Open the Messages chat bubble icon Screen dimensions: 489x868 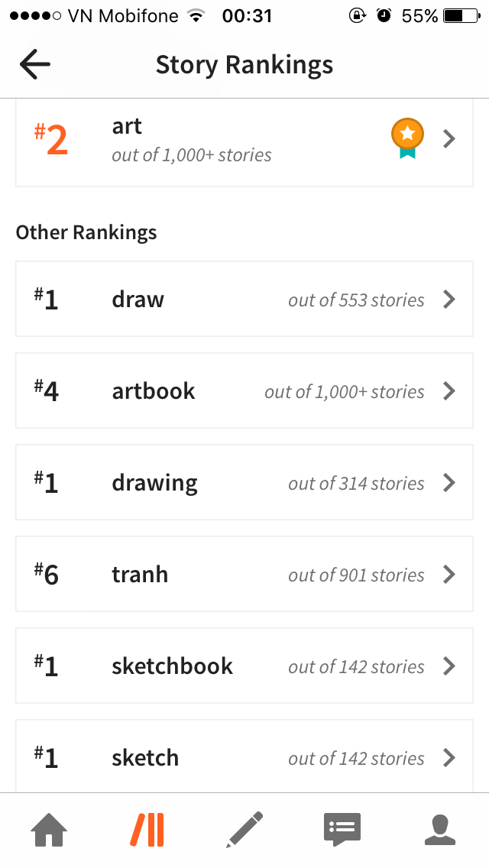click(x=342, y=830)
